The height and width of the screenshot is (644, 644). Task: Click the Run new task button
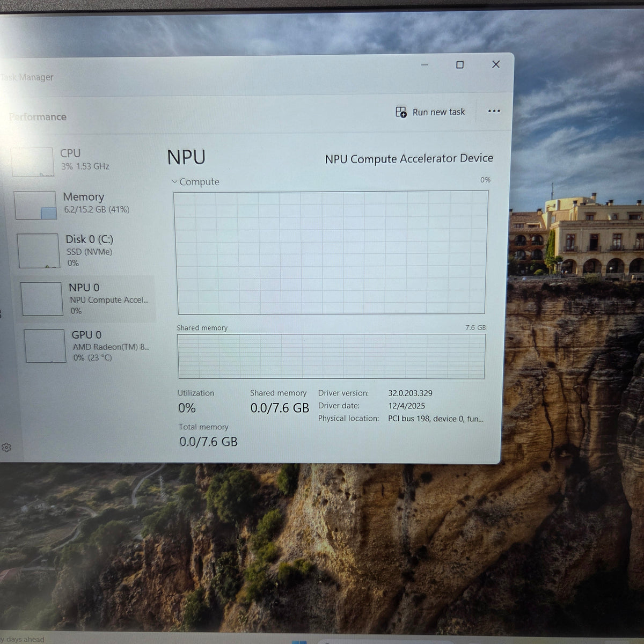pos(430,112)
